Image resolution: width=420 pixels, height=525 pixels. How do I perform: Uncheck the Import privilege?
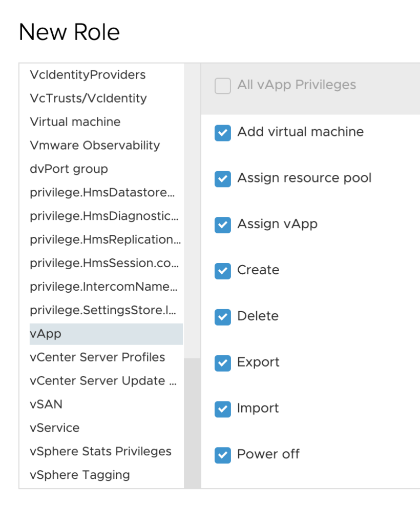pyautogui.click(x=223, y=409)
